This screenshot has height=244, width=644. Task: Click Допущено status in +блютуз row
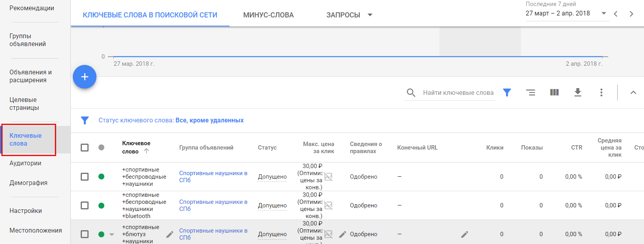(x=272, y=234)
